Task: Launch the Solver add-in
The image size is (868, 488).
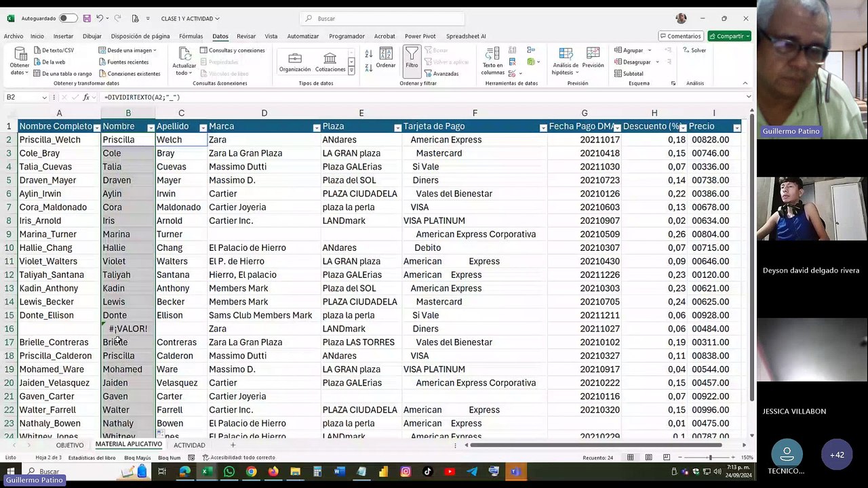Action: coord(694,50)
